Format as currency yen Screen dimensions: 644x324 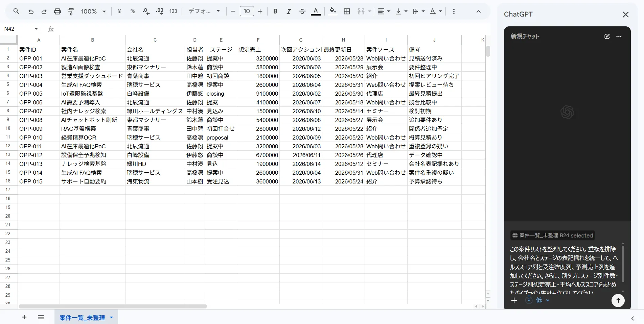(119, 11)
